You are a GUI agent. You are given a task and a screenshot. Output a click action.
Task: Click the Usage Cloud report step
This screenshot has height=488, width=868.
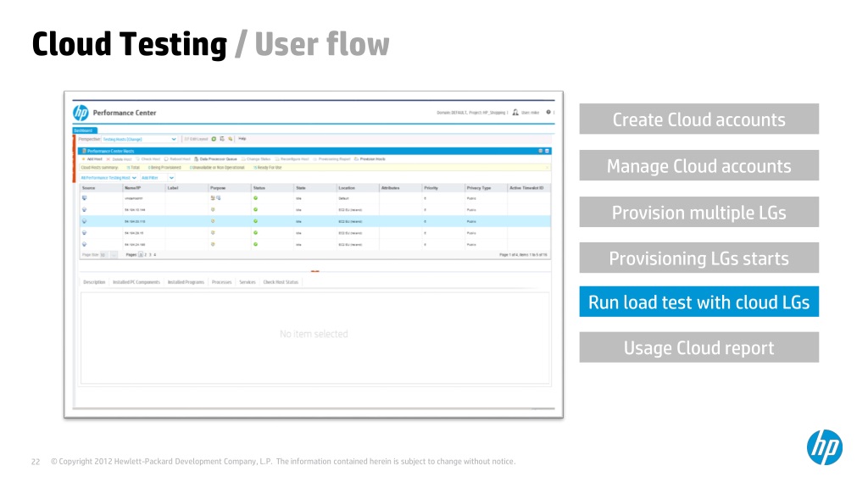click(x=699, y=347)
